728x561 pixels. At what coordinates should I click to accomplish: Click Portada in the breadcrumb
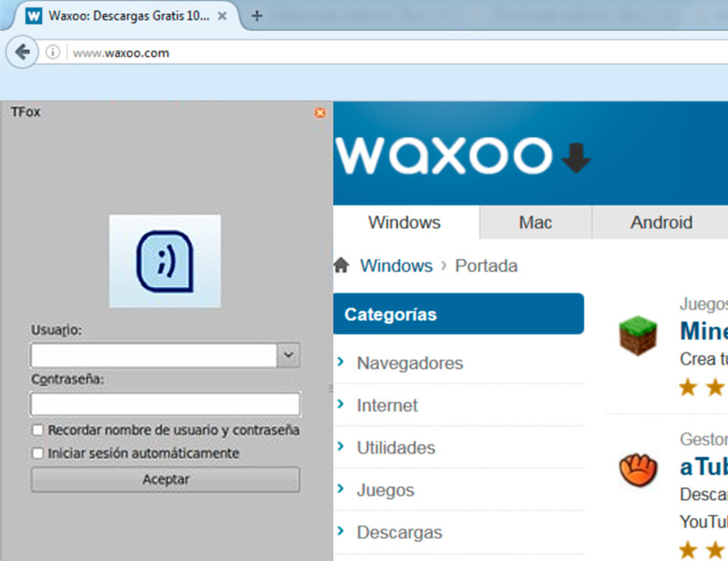486,266
